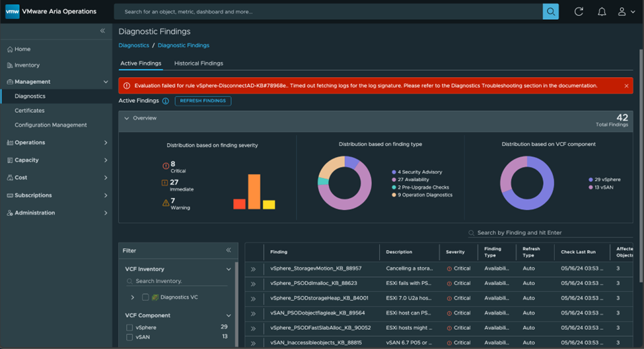
Task: Enable the vSphere component filter checkbox
Action: pos(129,327)
